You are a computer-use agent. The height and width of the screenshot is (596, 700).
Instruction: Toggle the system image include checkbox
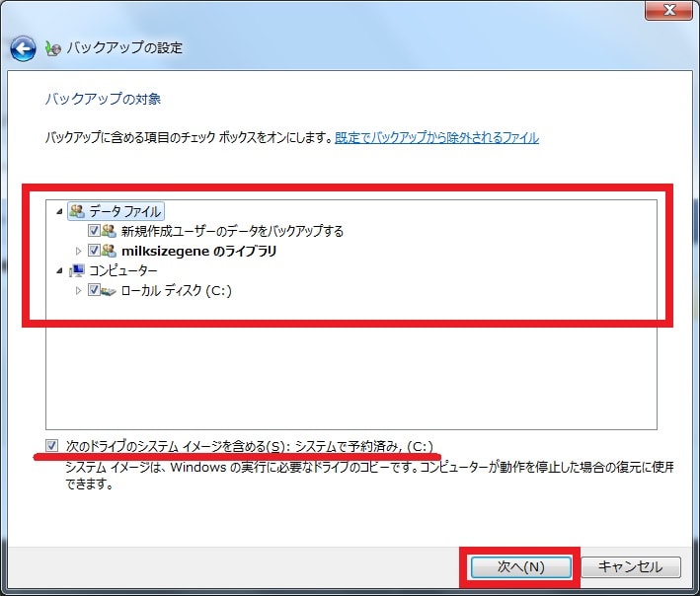pos(51,445)
